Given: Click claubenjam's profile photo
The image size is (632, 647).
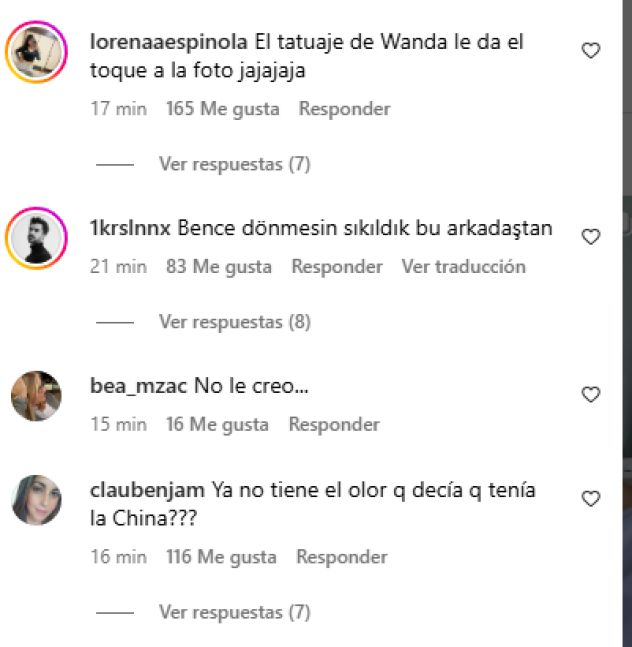Looking at the screenshot, I should pyautogui.click(x=36, y=500).
